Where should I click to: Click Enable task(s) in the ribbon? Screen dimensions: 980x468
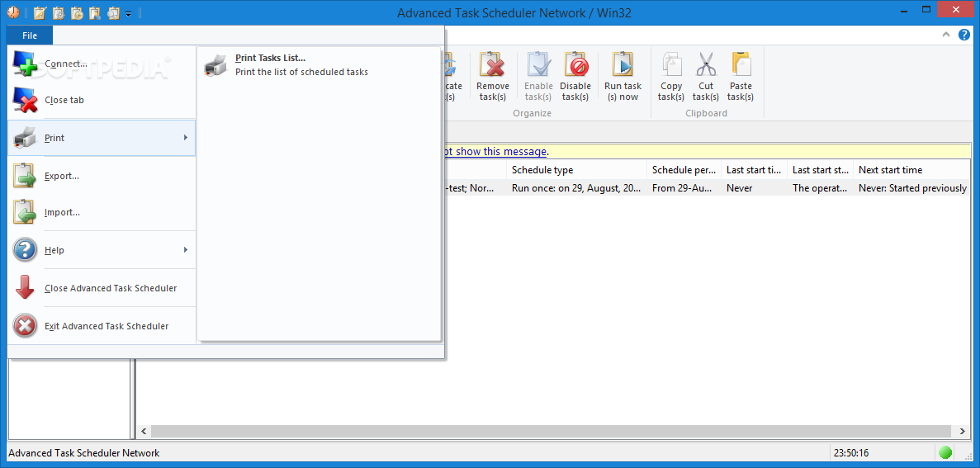[x=538, y=76]
